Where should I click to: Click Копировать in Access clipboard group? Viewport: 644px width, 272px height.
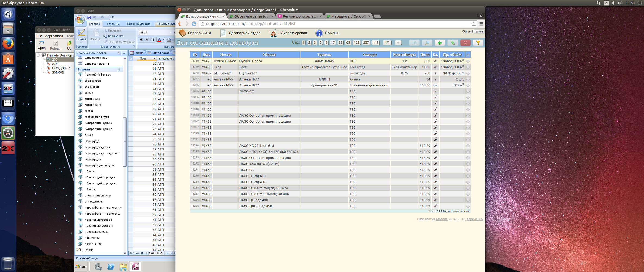click(114, 36)
